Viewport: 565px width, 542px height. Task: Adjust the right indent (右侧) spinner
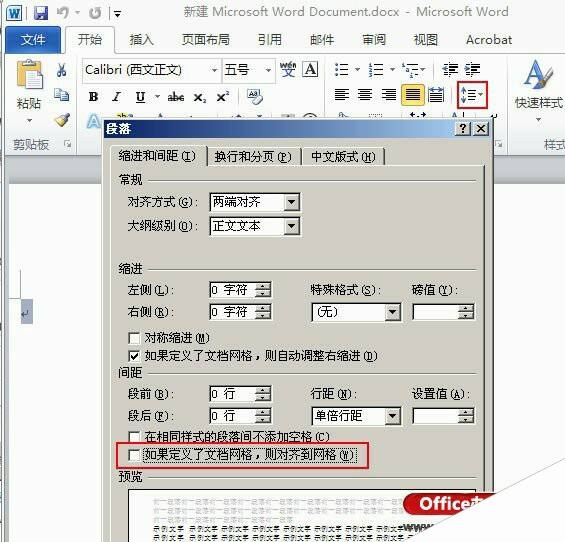click(262, 312)
